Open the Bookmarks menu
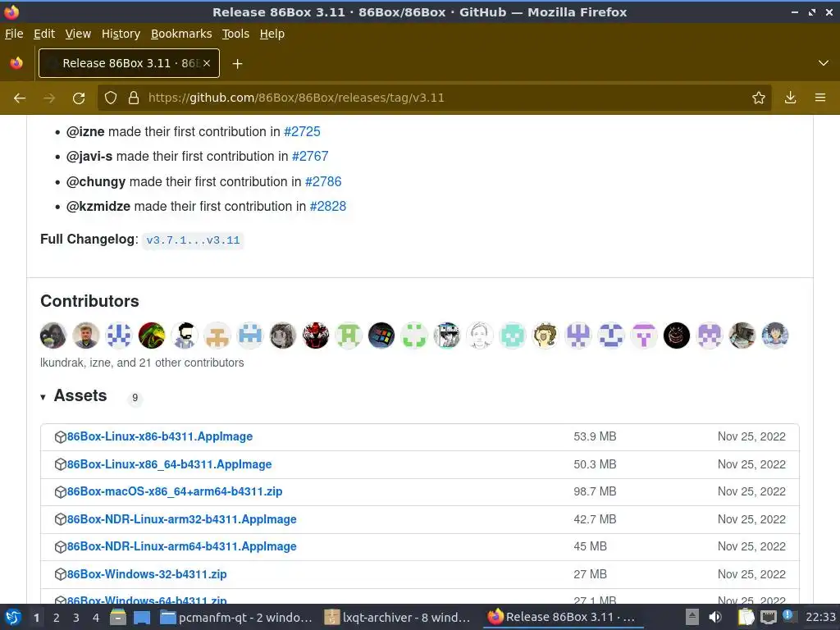The image size is (840, 630). [x=181, y=34]
